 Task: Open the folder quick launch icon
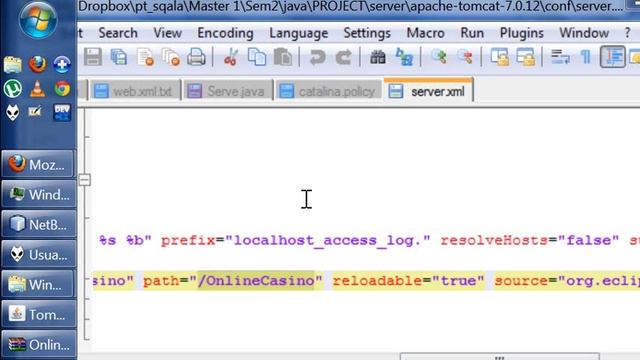pyautogui.click(x=13, y=65)
